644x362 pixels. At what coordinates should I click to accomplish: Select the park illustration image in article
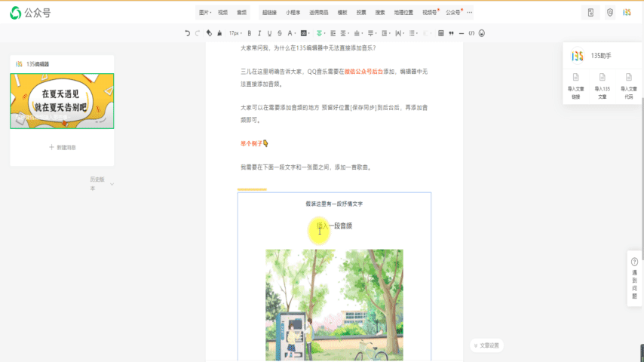[x=334, y=305]
